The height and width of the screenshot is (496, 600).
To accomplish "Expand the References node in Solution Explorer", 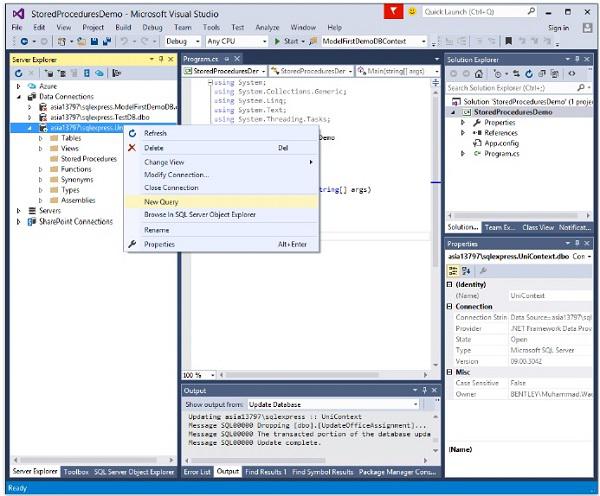I will pyautogui.click(x=463, y=133).
